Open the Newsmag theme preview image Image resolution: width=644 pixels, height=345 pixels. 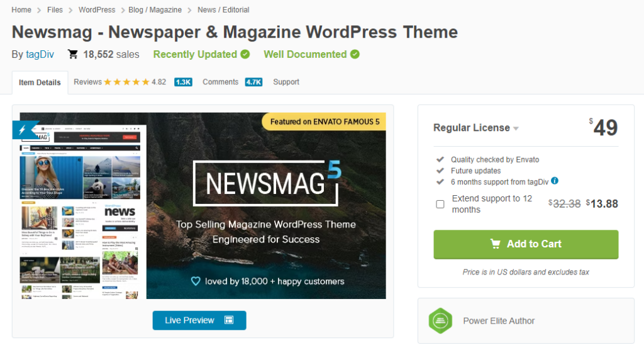pos(203,206)
